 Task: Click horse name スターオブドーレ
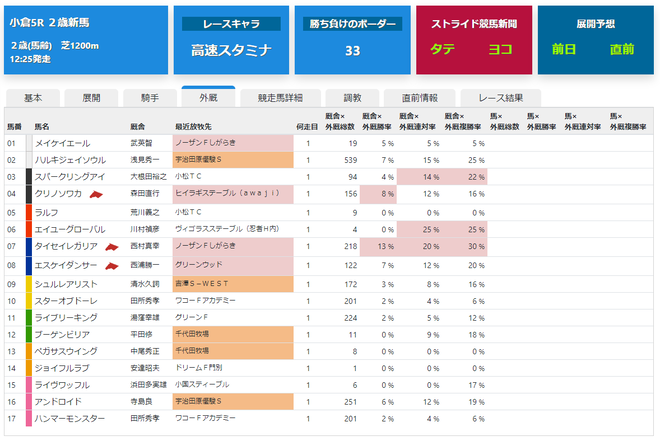tap(66, 301)
